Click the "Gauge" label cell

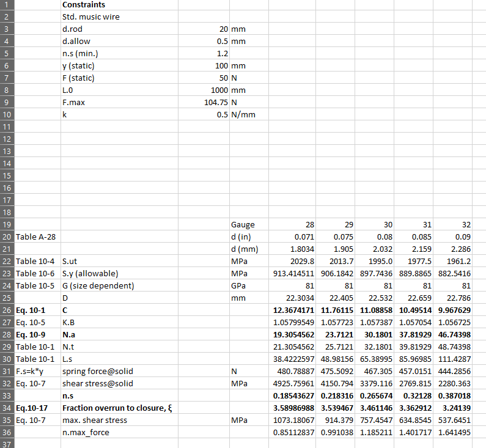click(x=249, y=225)
